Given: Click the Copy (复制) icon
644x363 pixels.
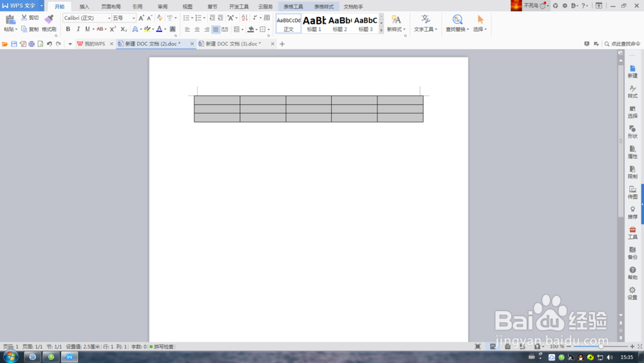Looking at the screenshot, I should point(24,29).
